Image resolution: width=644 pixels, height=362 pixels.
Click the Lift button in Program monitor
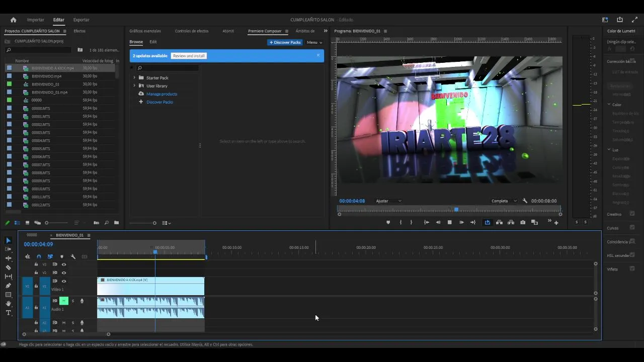tap(499, 222)
